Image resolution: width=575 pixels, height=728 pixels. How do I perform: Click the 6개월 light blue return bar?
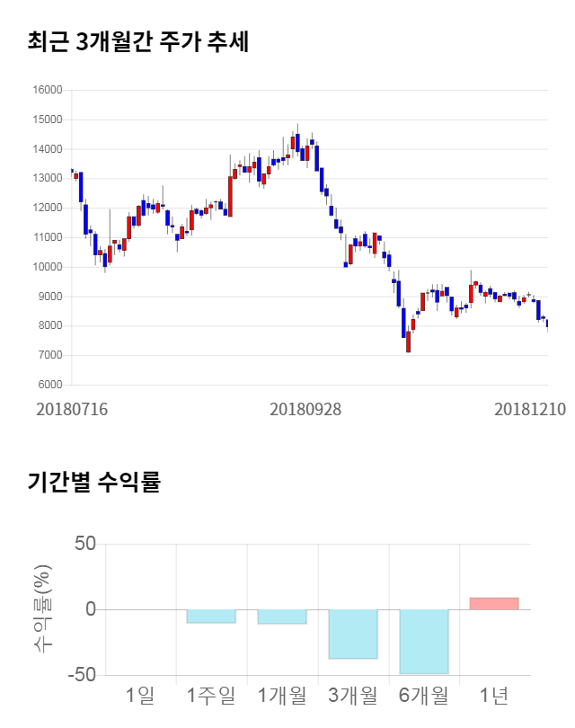(423, 641)
